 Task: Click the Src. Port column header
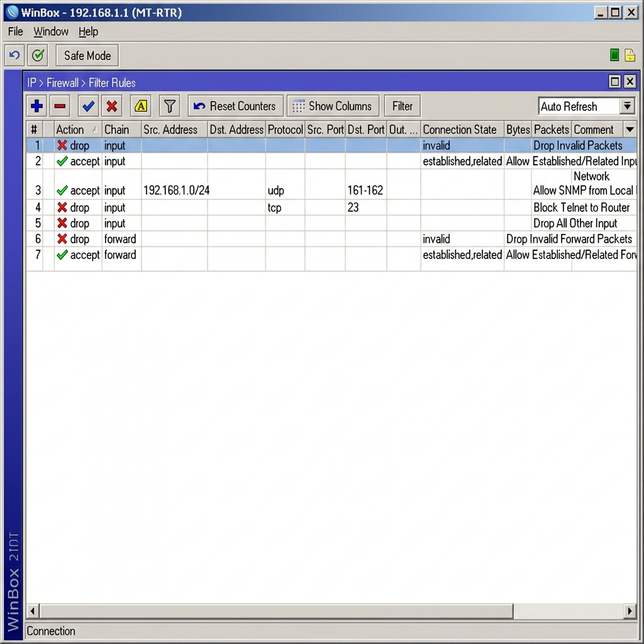[325, 130]
